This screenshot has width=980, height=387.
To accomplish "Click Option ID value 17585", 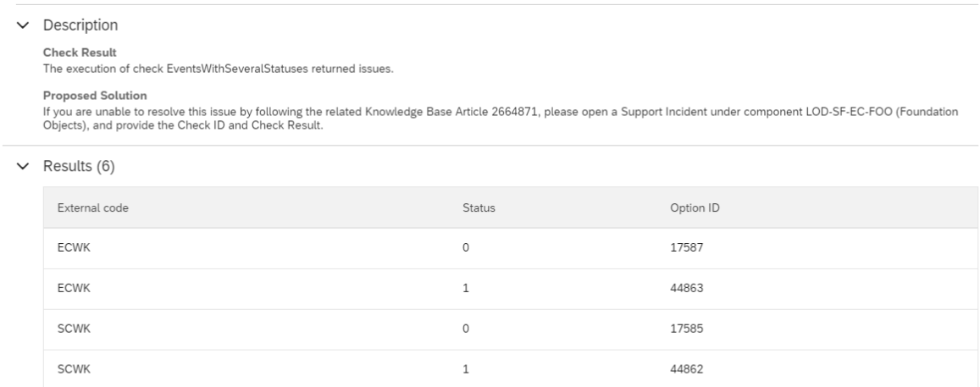I will (686, 329).
